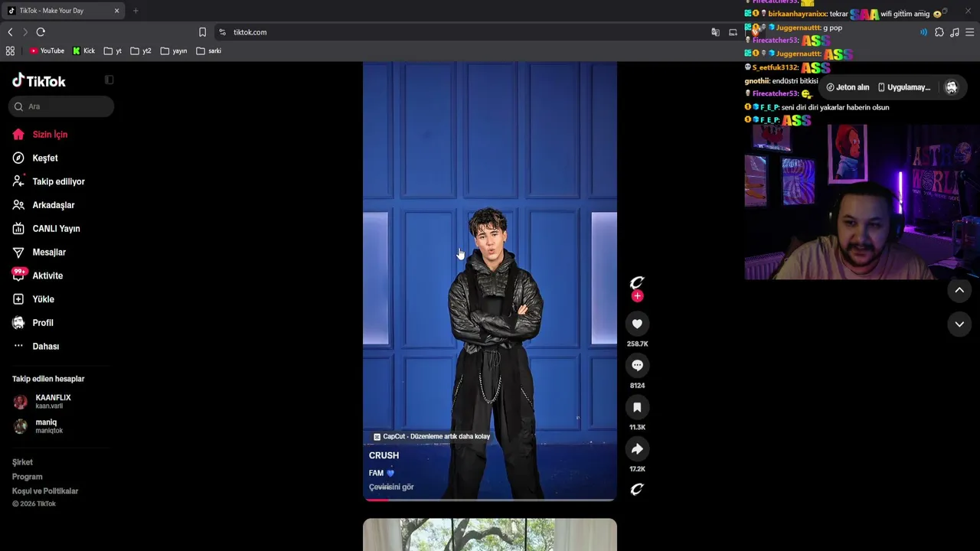Collapse the TikTok sidebar panel

pos(109,80)
